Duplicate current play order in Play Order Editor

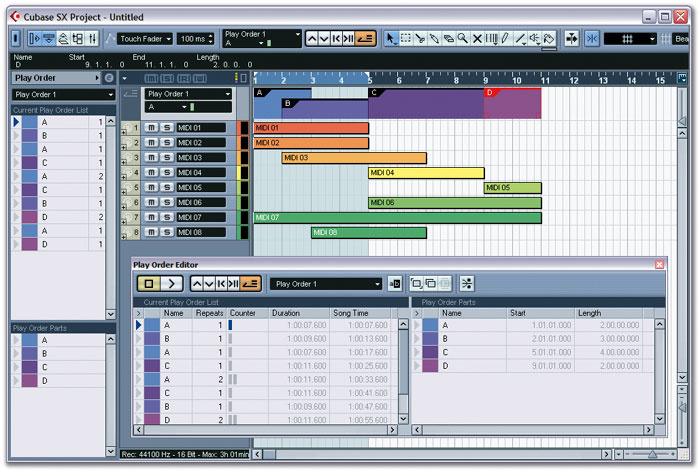tap(431, 284)
